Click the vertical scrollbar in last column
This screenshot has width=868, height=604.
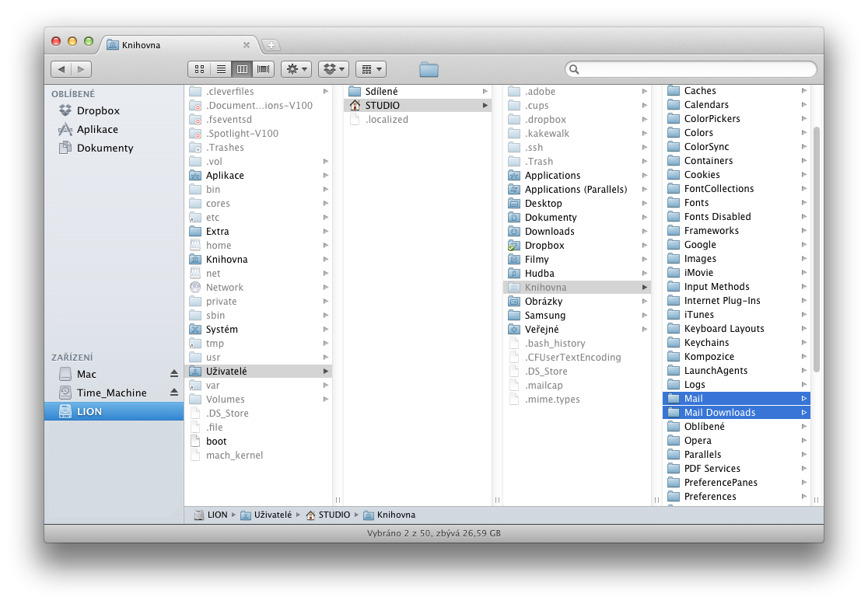816,249
